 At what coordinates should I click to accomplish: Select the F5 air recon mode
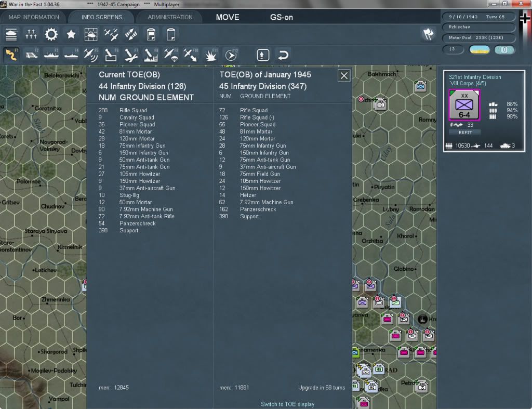[91, 55]
